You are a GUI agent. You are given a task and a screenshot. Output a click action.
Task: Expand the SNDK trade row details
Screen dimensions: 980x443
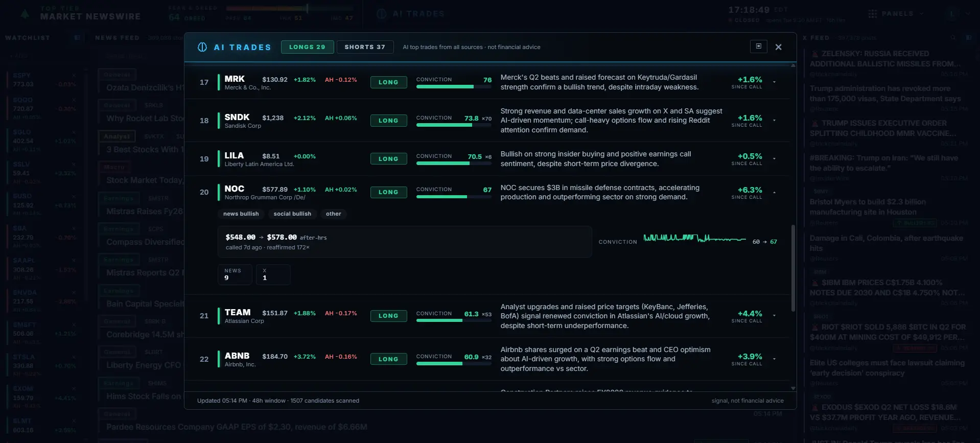[774, 121]
